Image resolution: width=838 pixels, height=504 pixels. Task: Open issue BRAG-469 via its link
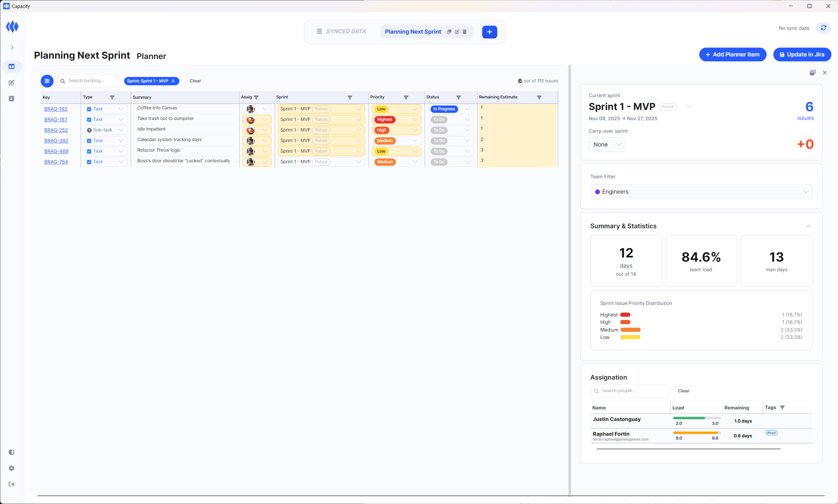56,151
